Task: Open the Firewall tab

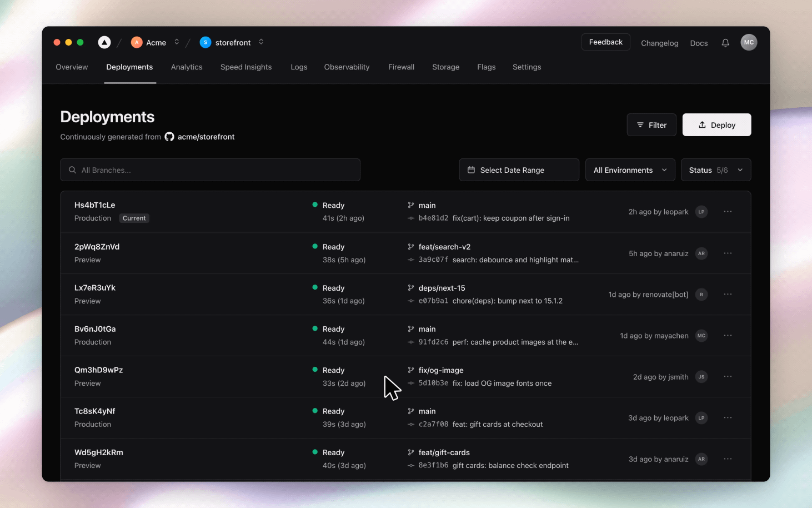Action: click(x=401, y=67)
